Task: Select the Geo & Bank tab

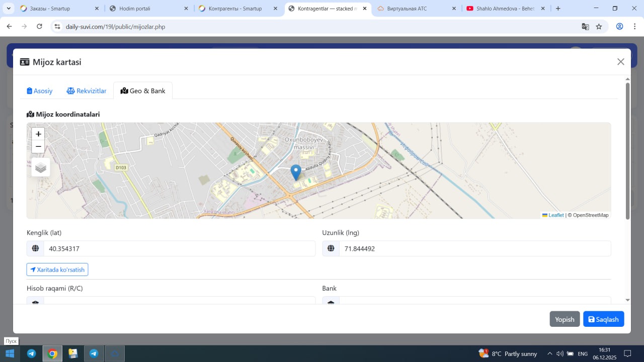Action: 143,91
